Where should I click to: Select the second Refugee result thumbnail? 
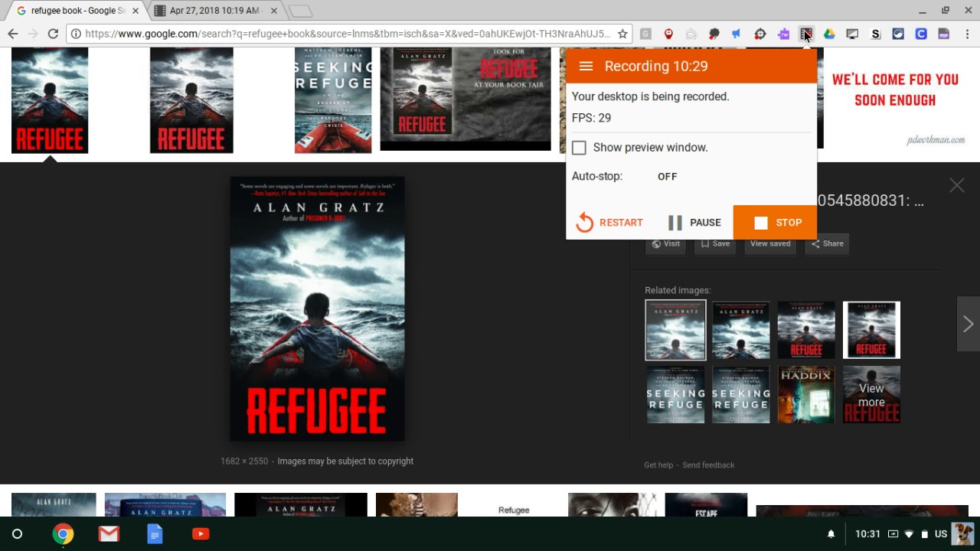[x=191, y=100]
